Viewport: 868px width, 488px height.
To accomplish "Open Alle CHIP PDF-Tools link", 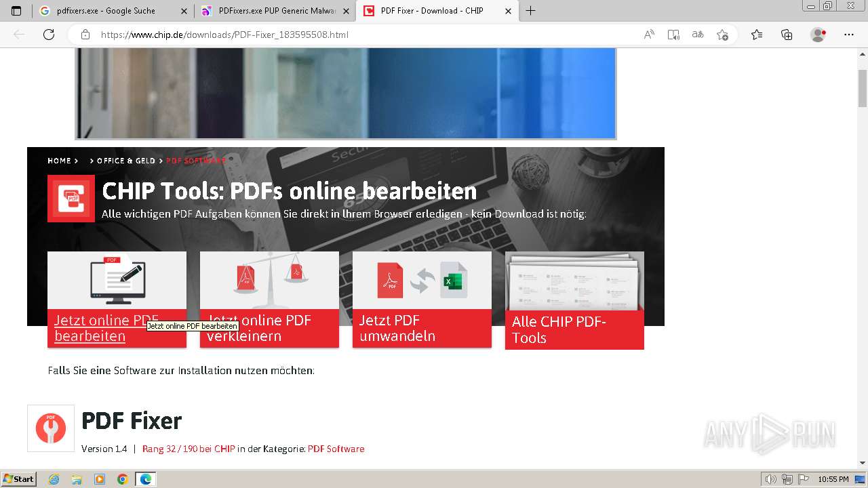I will point(559,330).
